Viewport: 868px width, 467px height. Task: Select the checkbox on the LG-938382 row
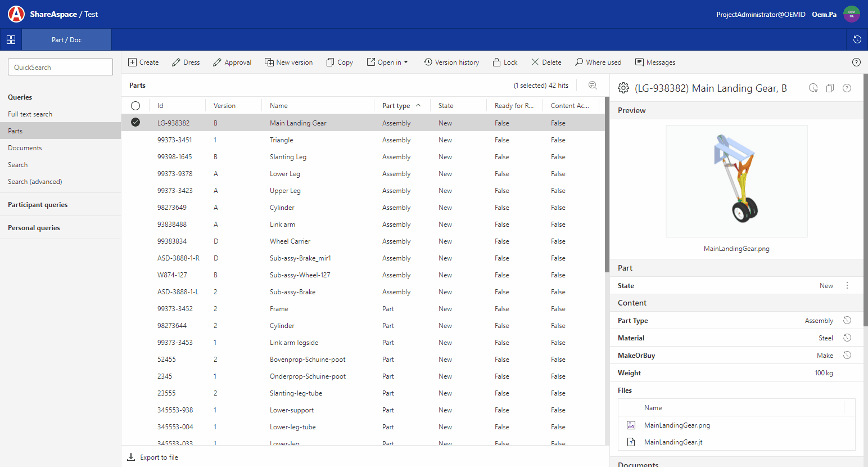tap(135, 122)
